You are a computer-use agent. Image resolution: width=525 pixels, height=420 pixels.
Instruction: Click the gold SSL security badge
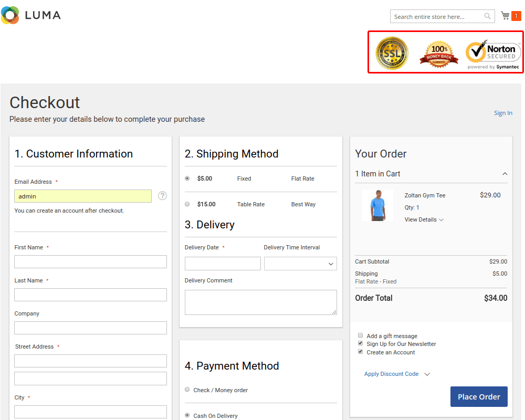392,53
